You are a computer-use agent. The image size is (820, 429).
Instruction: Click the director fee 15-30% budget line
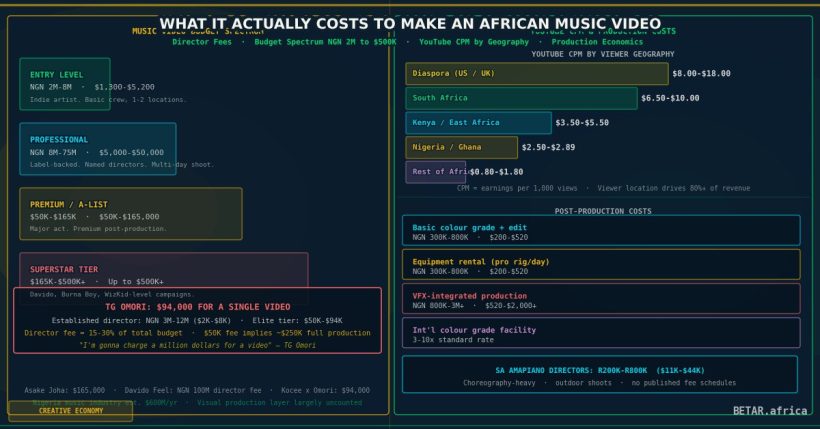coord(198,333)
